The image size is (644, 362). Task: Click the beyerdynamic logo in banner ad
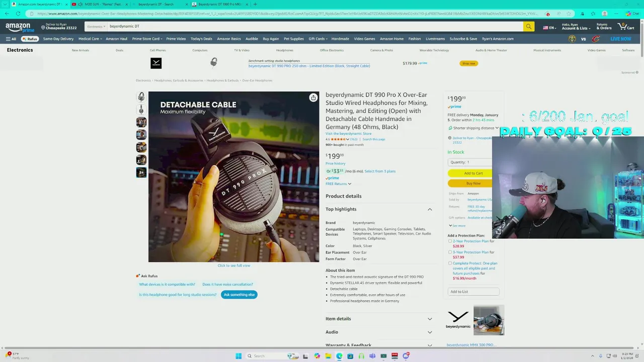coord(156,63)
